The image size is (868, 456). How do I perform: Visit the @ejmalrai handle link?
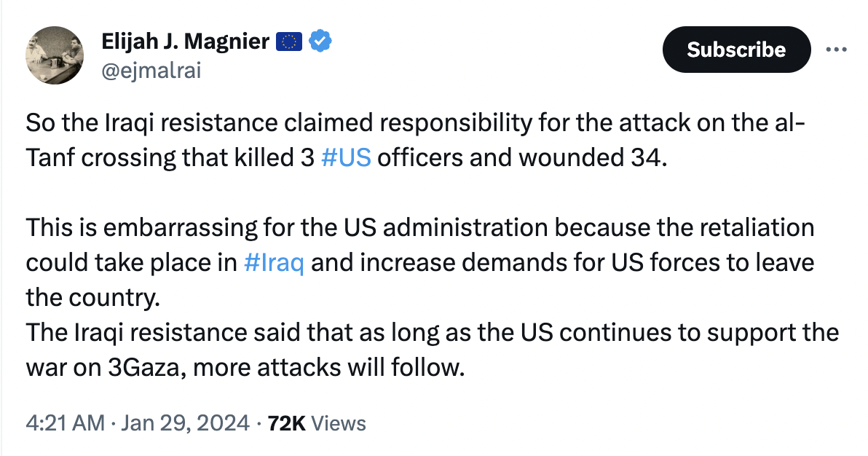(151, 71)
